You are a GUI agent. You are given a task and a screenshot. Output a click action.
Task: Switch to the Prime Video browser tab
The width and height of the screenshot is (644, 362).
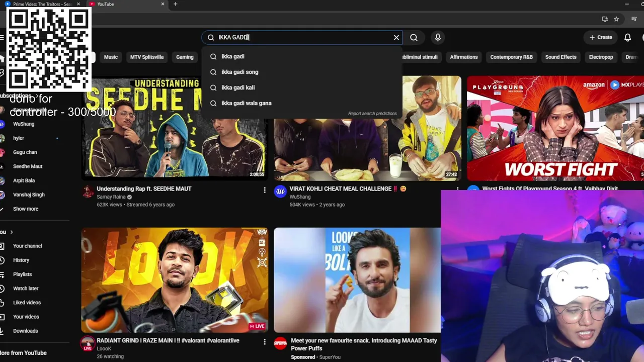(x=43, y=4)
